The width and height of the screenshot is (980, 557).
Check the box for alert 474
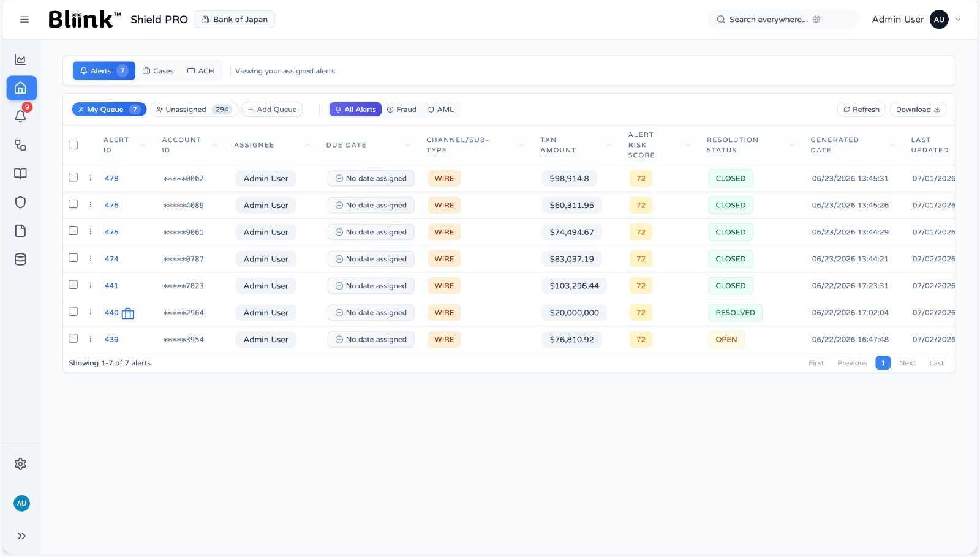(73, 258)
